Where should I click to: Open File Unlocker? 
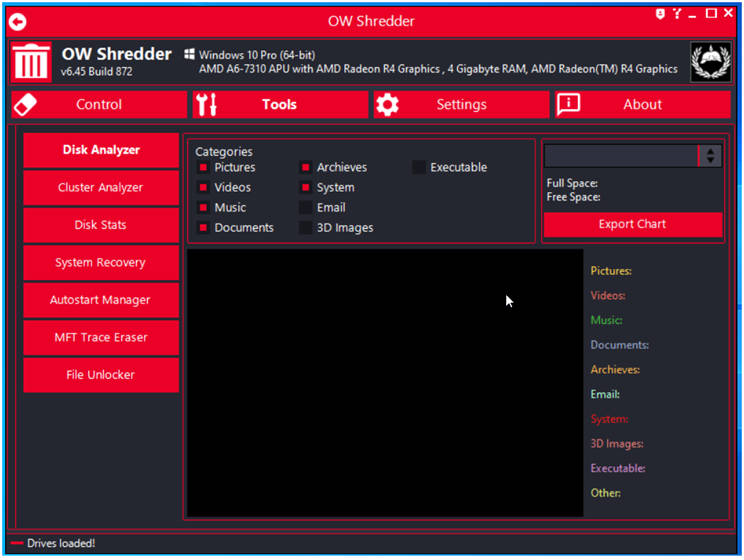click(x=101, y=375)
